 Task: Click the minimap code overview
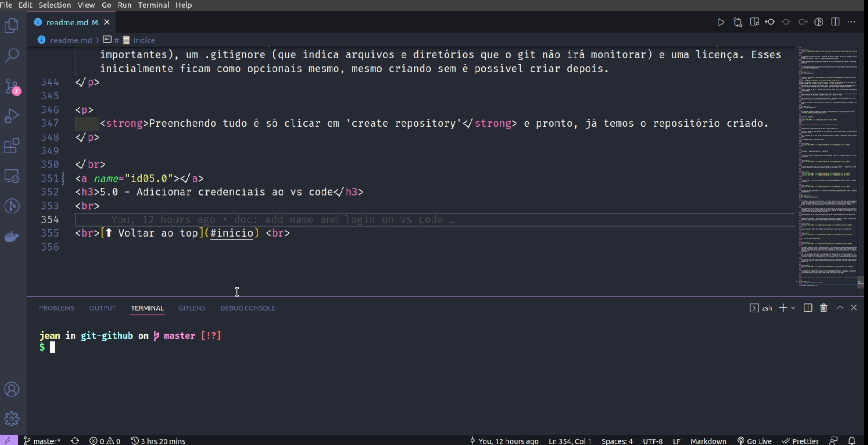pos(828,166)
